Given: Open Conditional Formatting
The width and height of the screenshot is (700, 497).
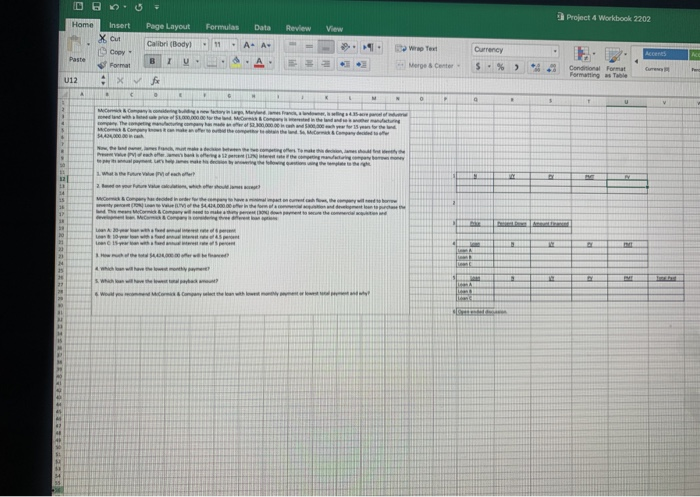Looking at the screenshot, I should tap(584, 62).
